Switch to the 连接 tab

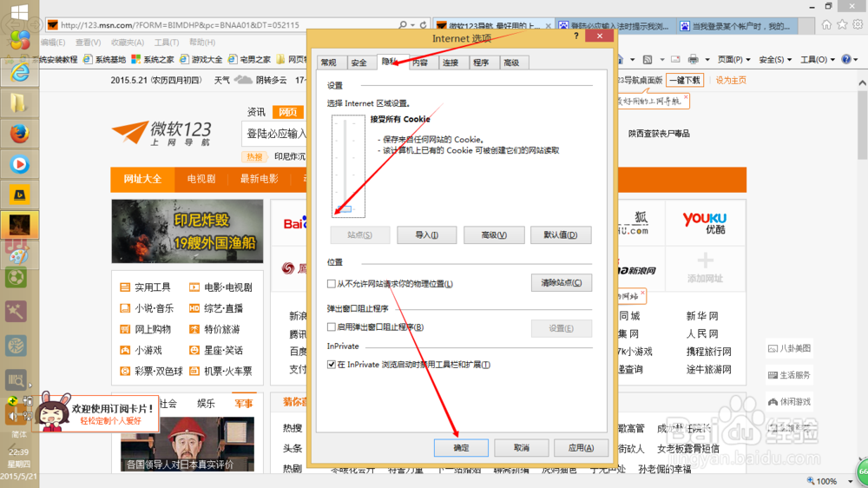tap(452, 63)
